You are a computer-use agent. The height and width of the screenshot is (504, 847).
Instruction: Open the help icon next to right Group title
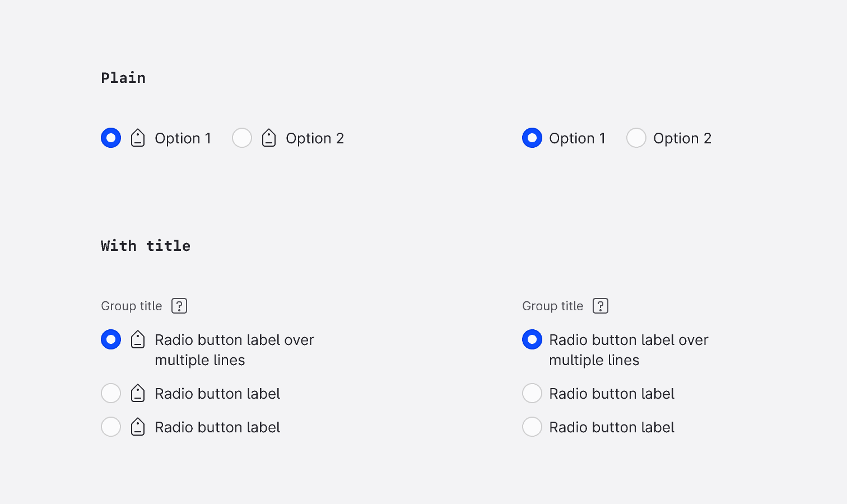coord(600,306)
